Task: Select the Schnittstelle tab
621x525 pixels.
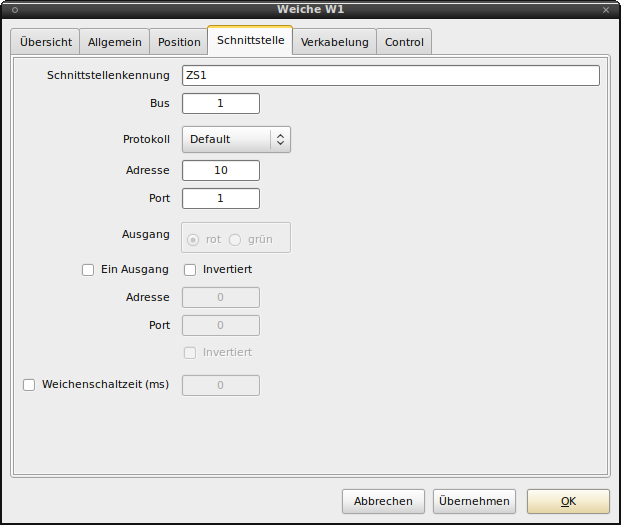Action: point(249,41)
